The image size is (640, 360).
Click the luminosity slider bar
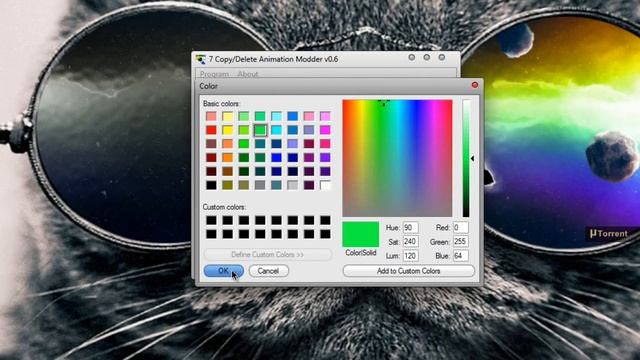coord(466,158)
